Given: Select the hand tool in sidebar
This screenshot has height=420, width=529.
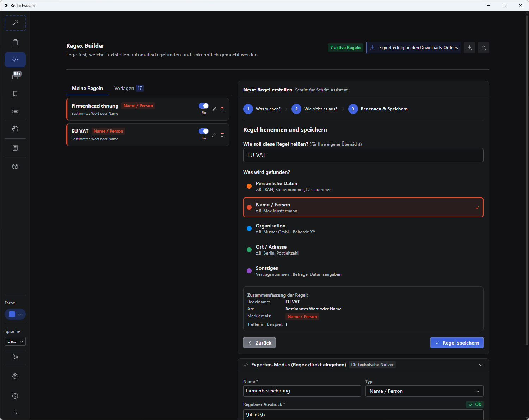Looking at the screenshot, I should pyautogui.click(x=15, y=129).
